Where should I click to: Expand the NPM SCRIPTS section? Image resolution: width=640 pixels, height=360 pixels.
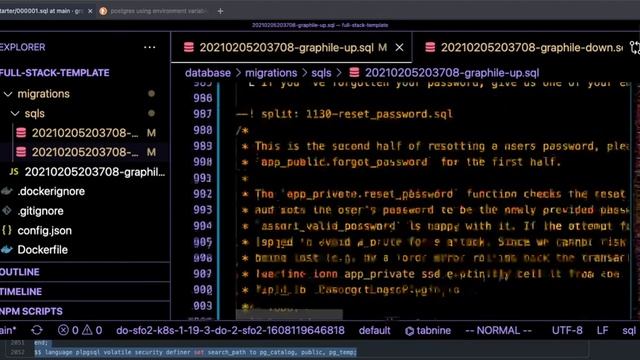point(31,311)
